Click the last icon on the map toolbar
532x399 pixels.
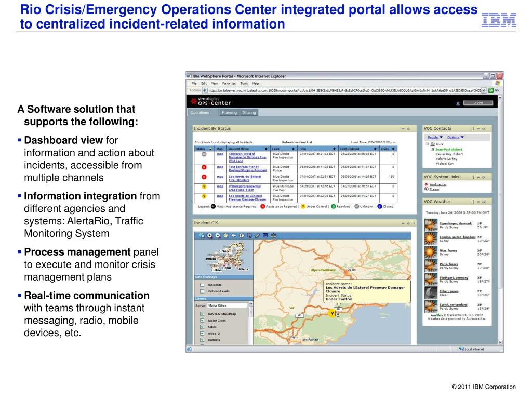273,235
